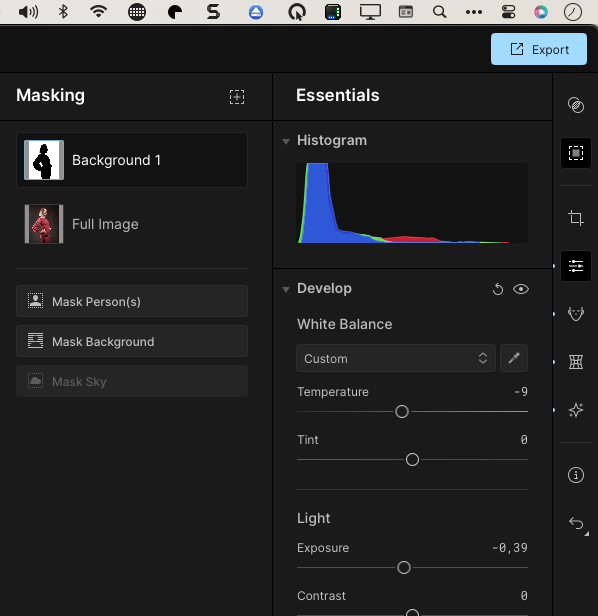Screen dimensions: 598x616
Task: Open the Crop tool in sidebar
Action: (576, 218)
